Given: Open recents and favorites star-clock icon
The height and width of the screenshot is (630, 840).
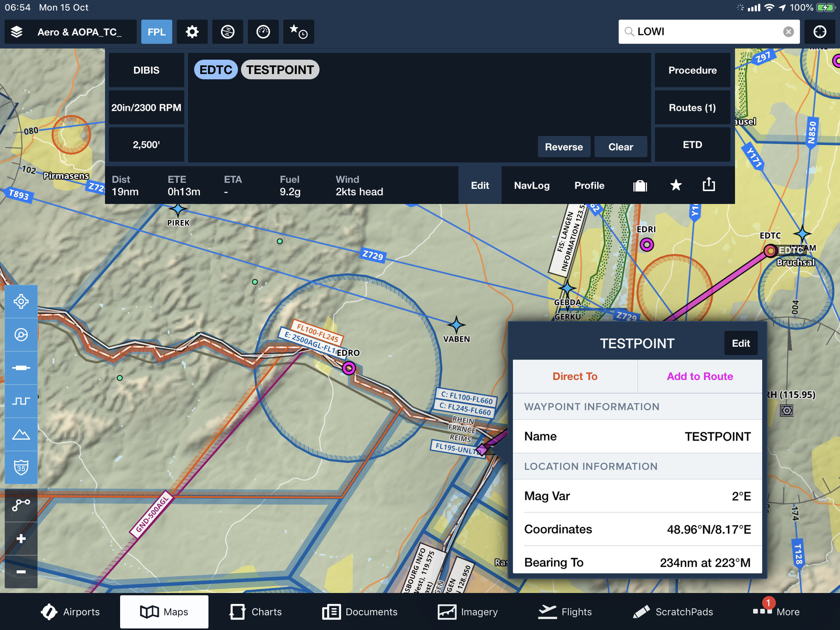Looking at the screenshot, I should pos(298,32).
